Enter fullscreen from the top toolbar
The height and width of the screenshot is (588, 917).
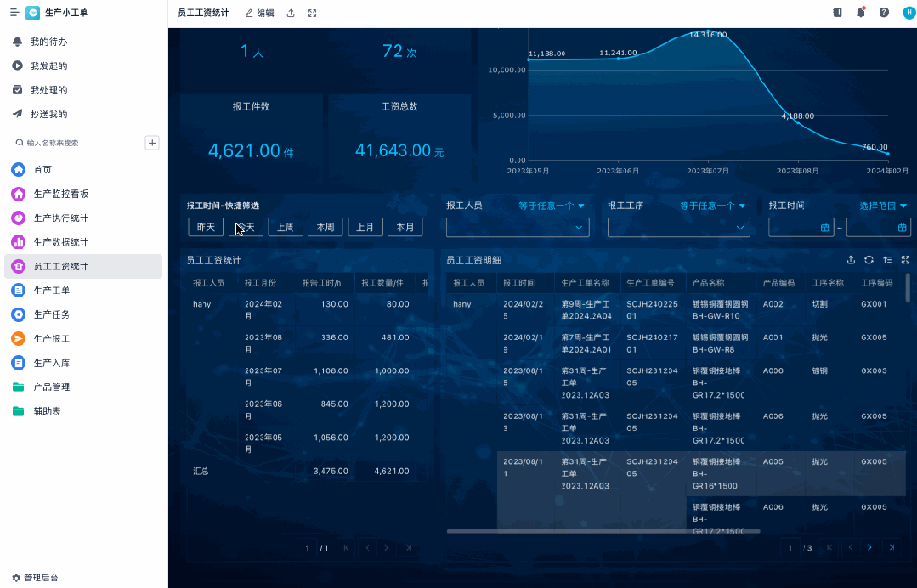click(x=313, y=13)
